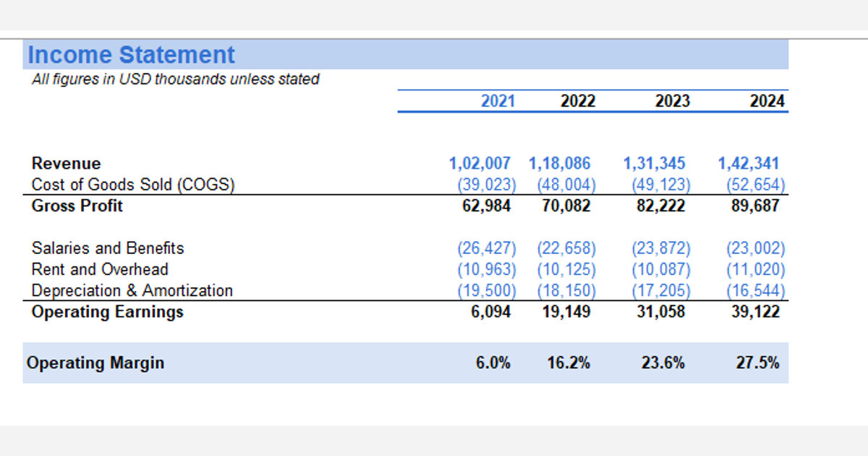The height and width of the screenshot is (456, 868).
Task: Select Cost of Goods Sold (COGS) label
Action: click(x=133, y=185)
